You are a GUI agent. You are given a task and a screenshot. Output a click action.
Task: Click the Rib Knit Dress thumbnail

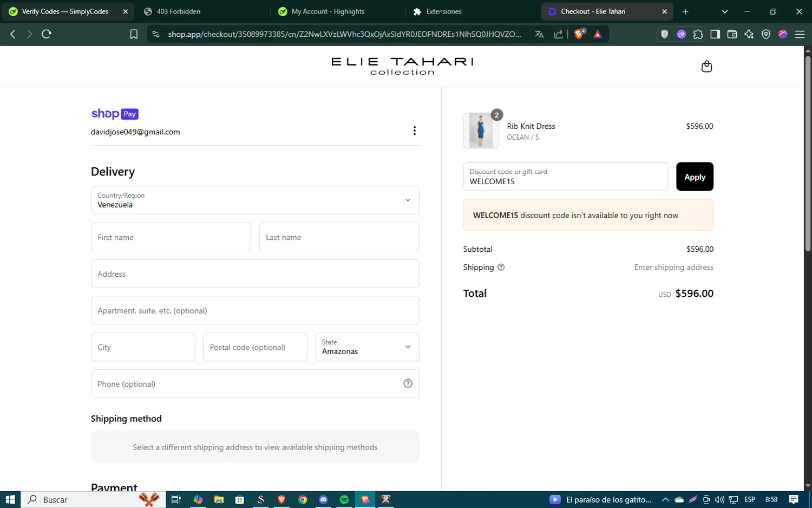click(x=481, y=131)
